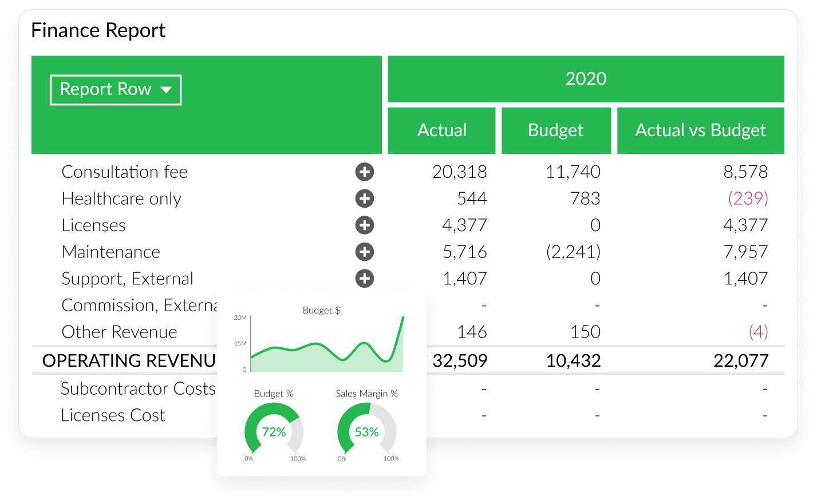
Task: Click Consultation fee actual value 20,318
Action: [x=459, y=172]
